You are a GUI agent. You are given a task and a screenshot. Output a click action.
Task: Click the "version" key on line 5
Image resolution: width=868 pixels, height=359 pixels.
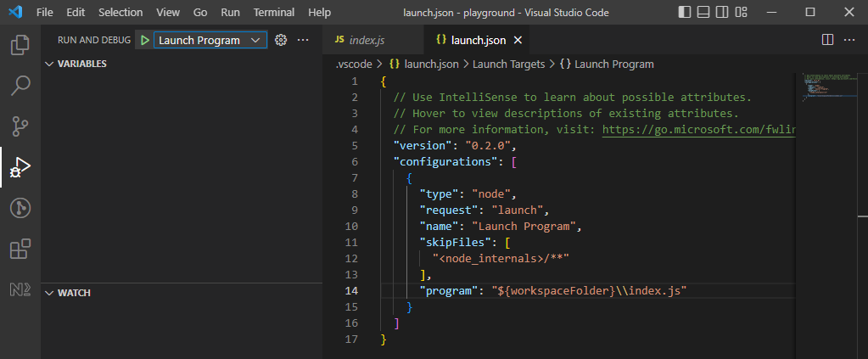pyautogui.click(x=423, y=146)
